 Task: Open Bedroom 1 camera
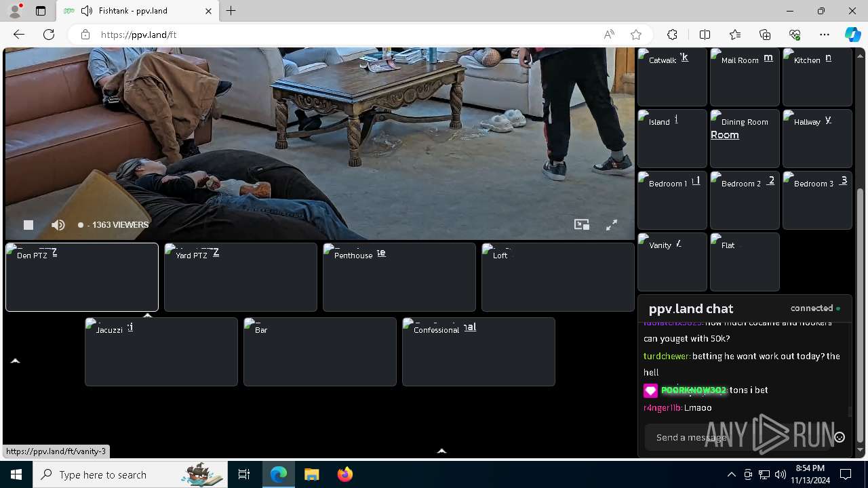(672, 200)
